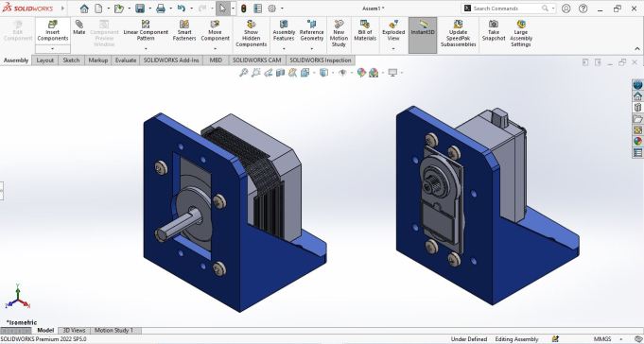Open dropdown arrow next to New icon

[108, 9]
